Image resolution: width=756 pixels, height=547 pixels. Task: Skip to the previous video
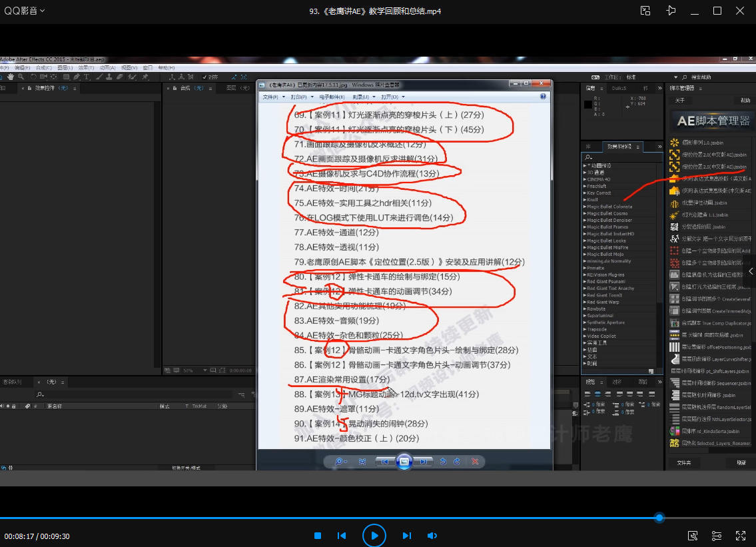(342, 536)
